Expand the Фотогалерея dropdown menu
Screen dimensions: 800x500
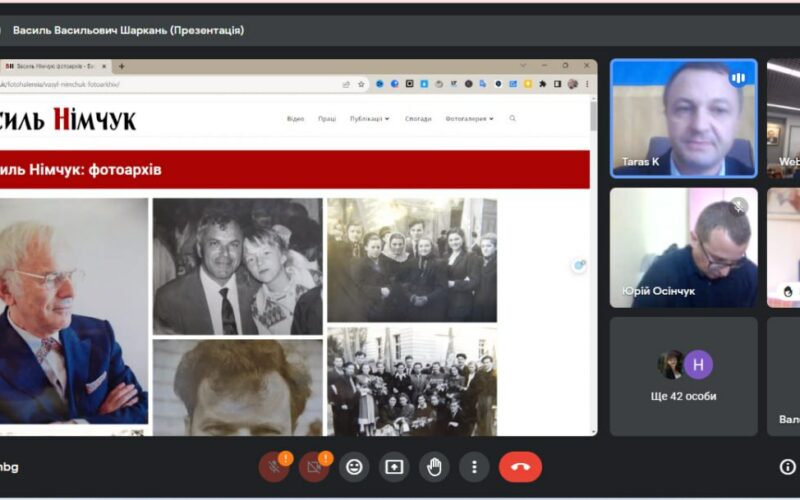click(x=469, y=119)
